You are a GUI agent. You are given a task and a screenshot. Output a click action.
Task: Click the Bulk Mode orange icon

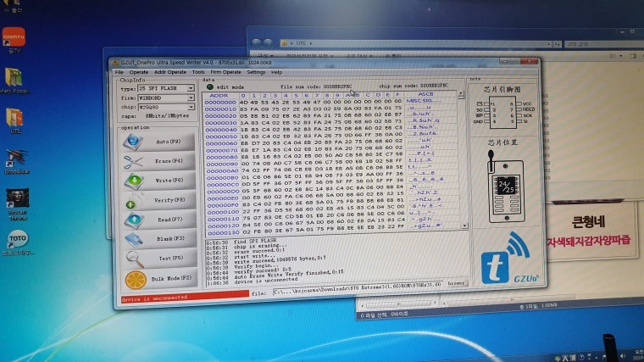coord(136,281)
